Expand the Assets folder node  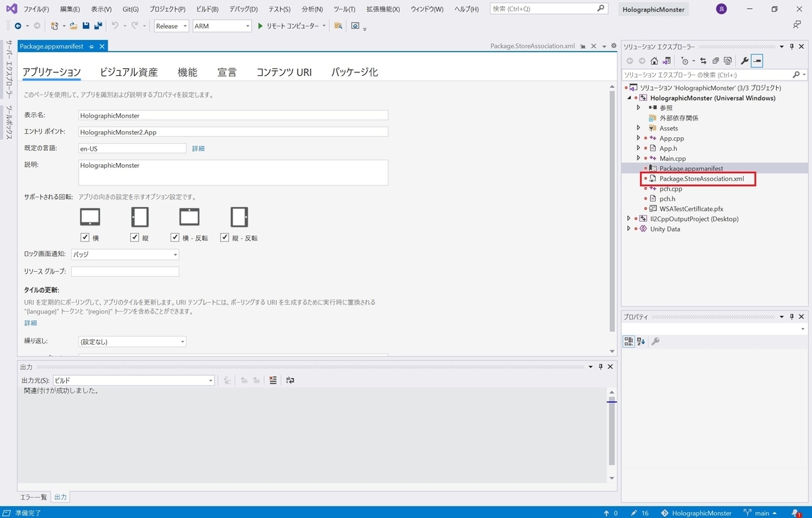coord(638,128)
